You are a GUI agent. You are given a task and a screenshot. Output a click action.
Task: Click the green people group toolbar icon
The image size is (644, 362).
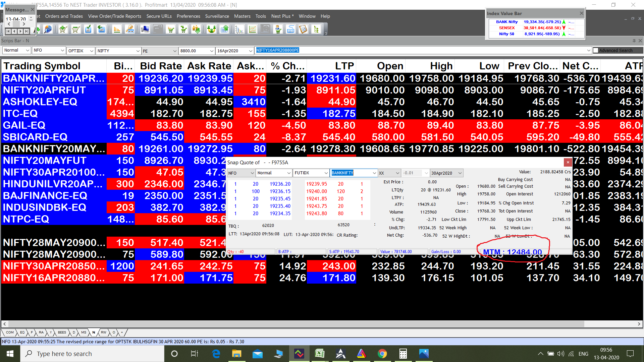(211, 29)
